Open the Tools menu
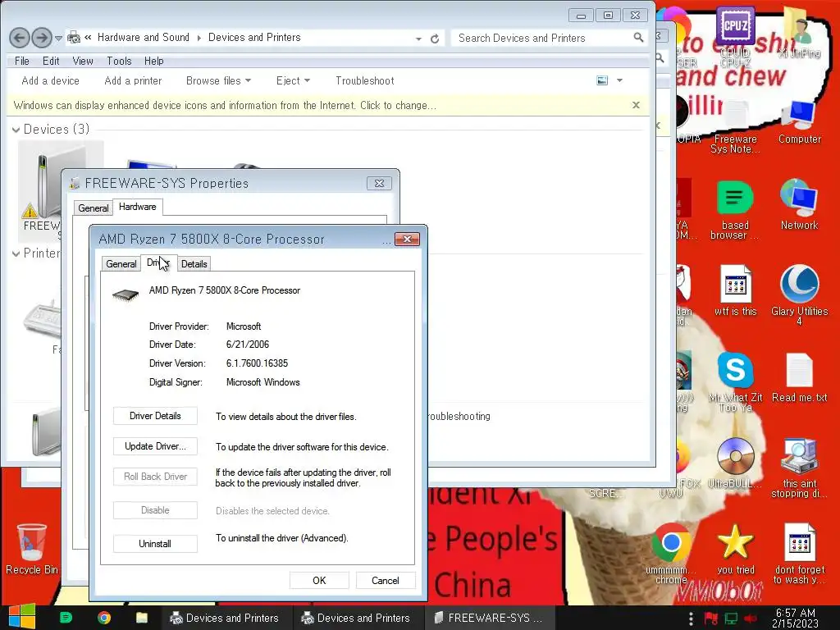The width and height of the screenshot is (840, 630). 119,61
